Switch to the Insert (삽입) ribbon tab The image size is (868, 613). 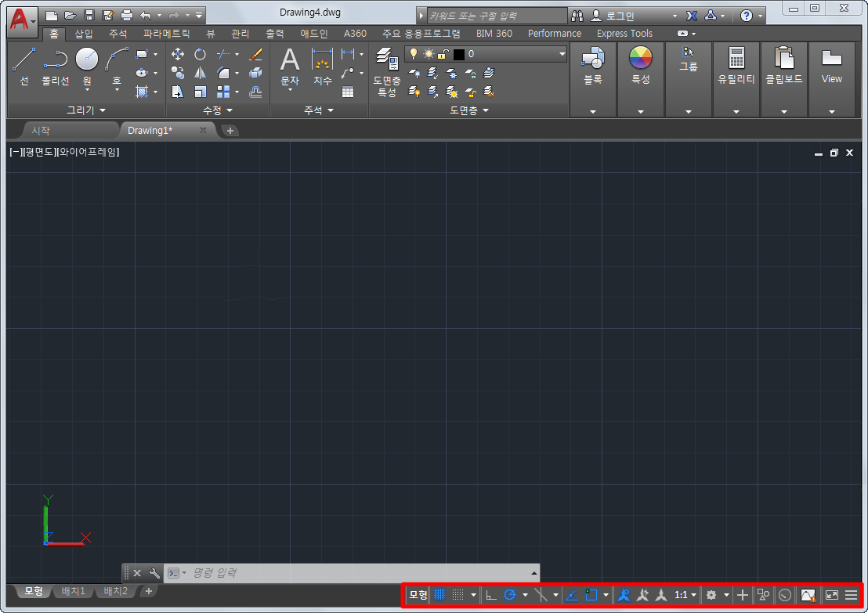click(84, 33)
